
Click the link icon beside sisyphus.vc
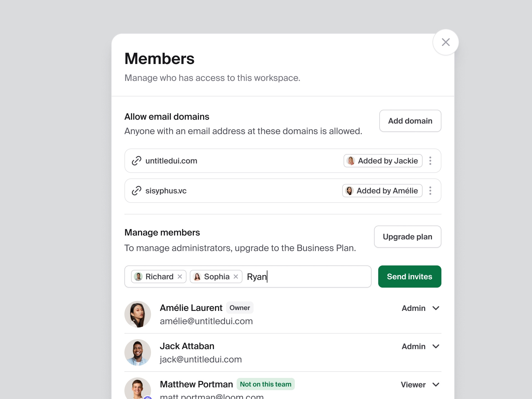[x=136, y=191]
